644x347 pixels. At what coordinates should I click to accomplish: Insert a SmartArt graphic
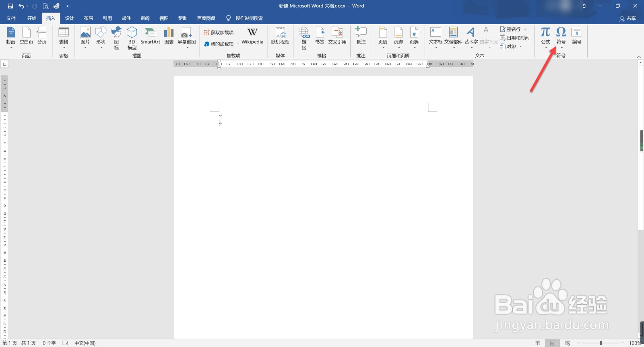click(x=150, y=35)
